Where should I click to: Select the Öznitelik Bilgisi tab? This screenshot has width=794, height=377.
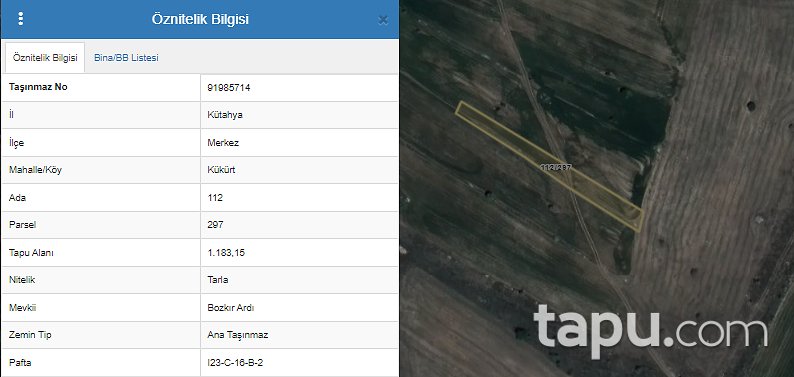[45, 57]
